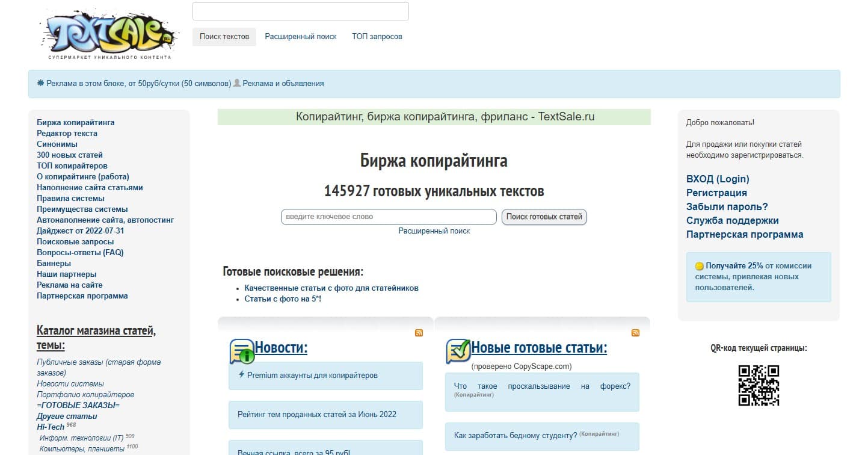Open Публичные заказы (старая форма заказов) category

coord(99,368)
